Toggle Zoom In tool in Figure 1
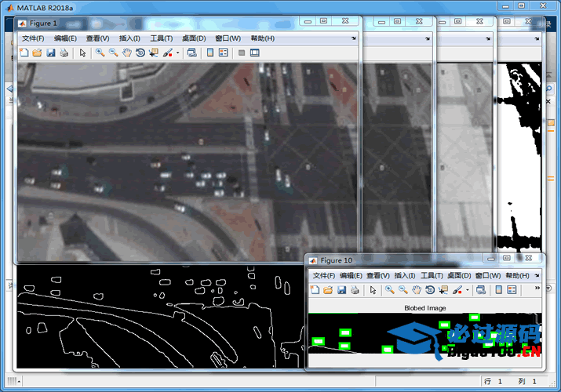 (x=100, y=53)
